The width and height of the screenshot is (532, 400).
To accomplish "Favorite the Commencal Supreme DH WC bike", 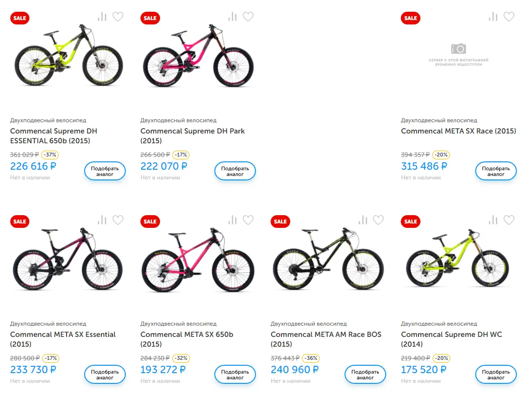I will coord(509,221).
